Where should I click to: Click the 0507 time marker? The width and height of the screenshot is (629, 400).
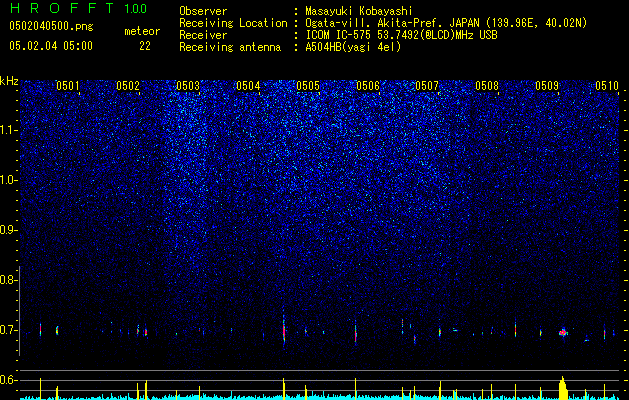[x=427, y=85]
